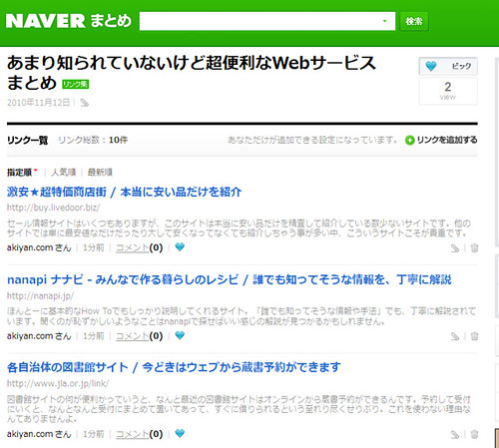Click リンク総数：10件 text
The height and width of the screenshot is (448, 499).
point(93,140)
